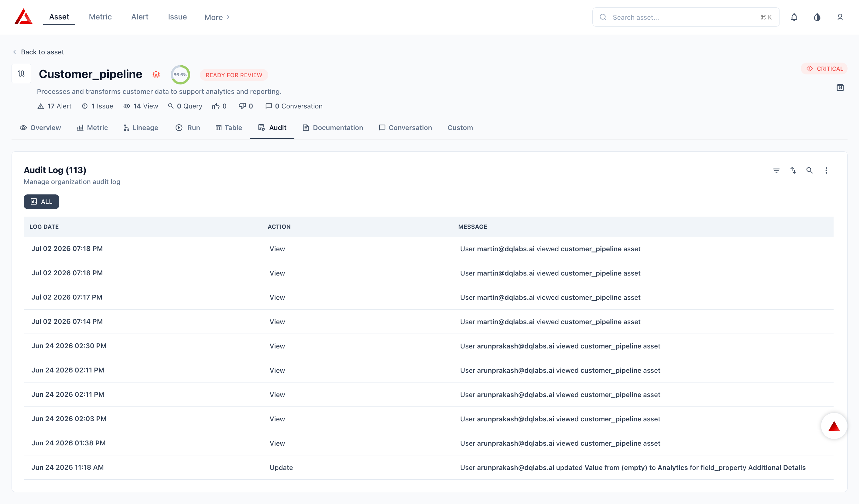The height and width of the screenshot is (504, 860).
Task: Click the asset description text
Action: [159, 92]
